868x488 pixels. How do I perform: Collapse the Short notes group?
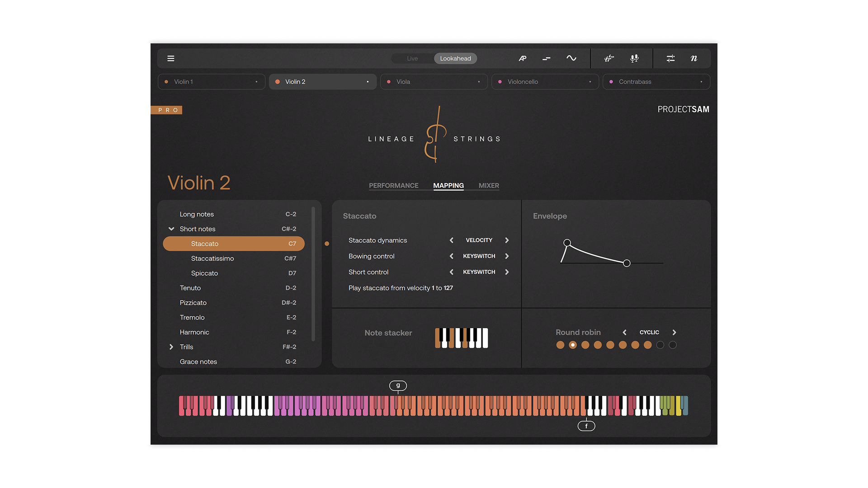pos(171,229)
